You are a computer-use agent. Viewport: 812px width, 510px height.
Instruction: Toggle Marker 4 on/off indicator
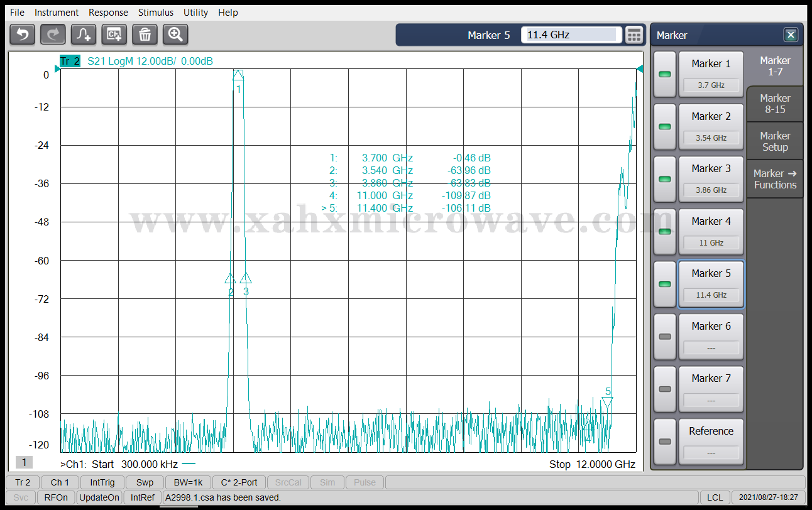tap(664, 232)
